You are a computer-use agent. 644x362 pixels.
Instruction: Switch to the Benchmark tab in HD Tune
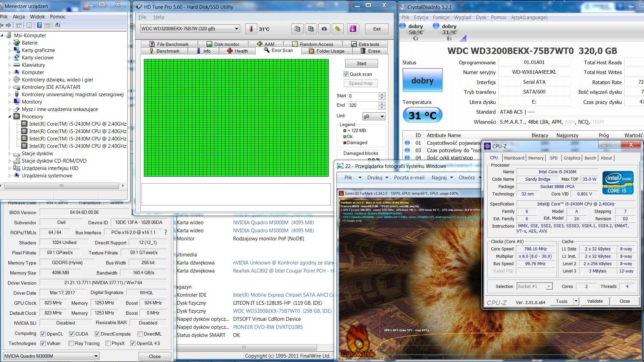click(164, 51)
